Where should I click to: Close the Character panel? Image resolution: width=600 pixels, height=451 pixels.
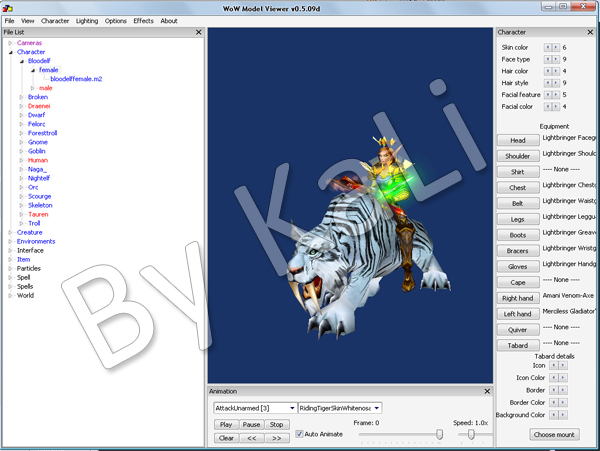click(x=590, y=32)
